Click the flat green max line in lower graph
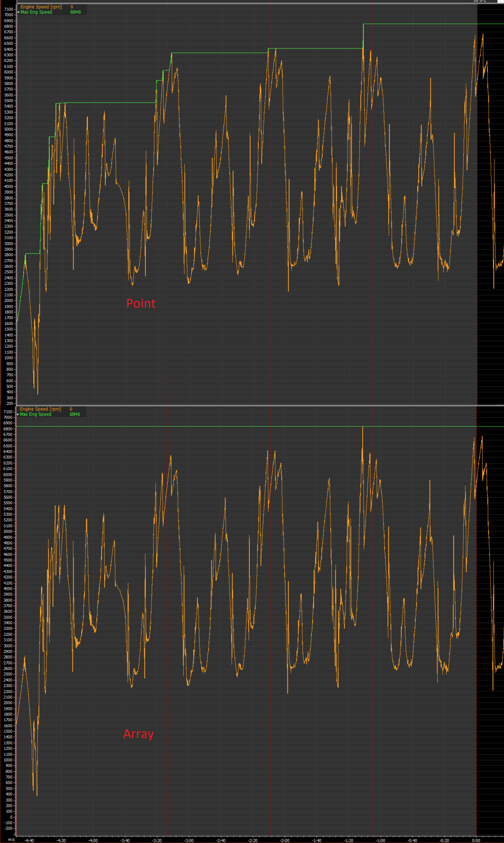504x843 pixels. pos(260,426)
